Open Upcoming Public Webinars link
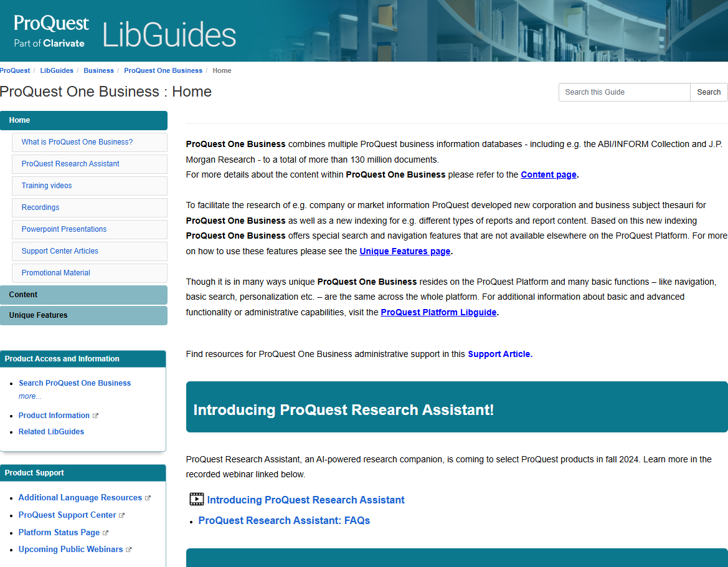 pos(70,550)
